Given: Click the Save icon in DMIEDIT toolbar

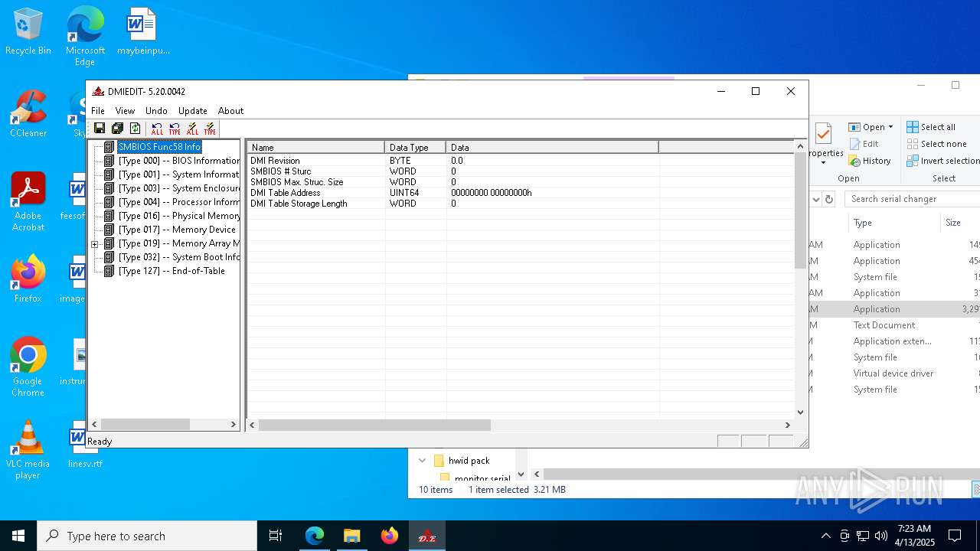Looking at the screenshot, I should 100,129.
